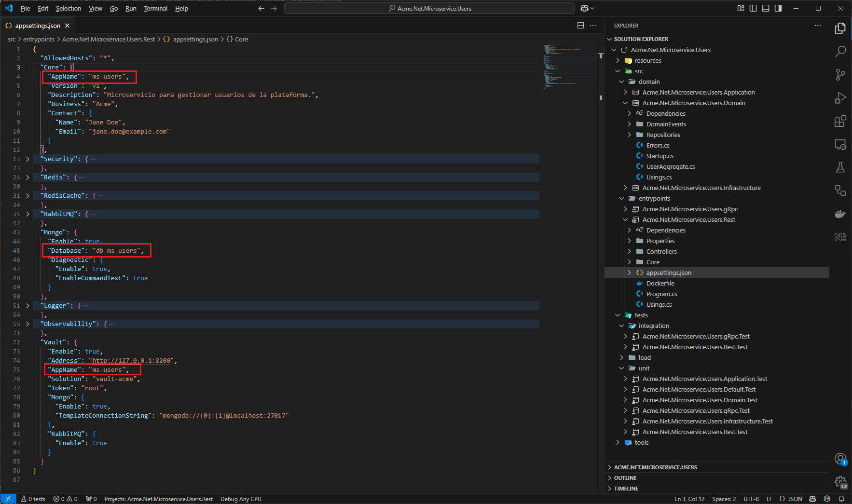This screenshot has height=504, width=852.
Task: Toggle Panel layout button
Action: 766,8
